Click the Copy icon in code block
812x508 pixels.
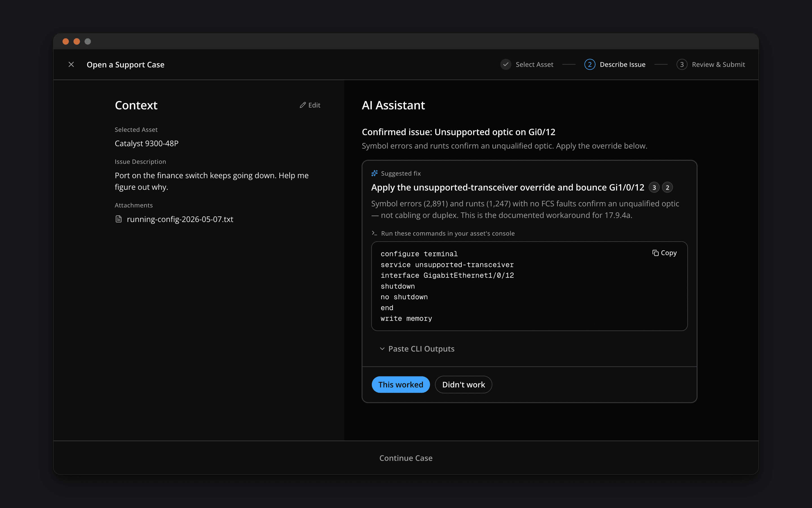655,253
